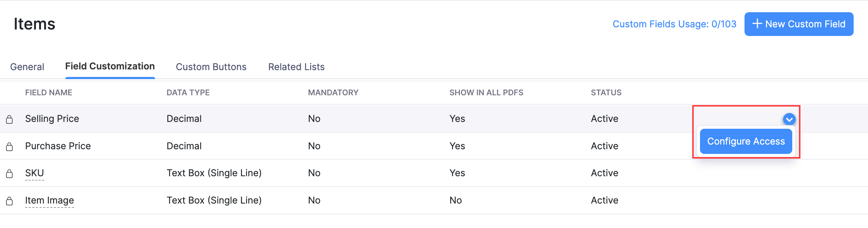Open the Field Customization tab
Screen dimensions: 868x228
click(x=110, y=67)
